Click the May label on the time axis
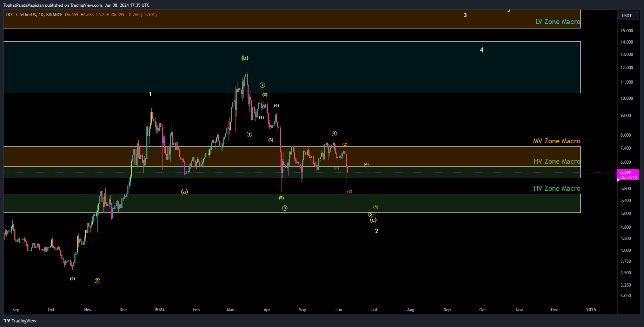This screenshot has width=644, height=327. pyautogui.click(x=302, y=310)
